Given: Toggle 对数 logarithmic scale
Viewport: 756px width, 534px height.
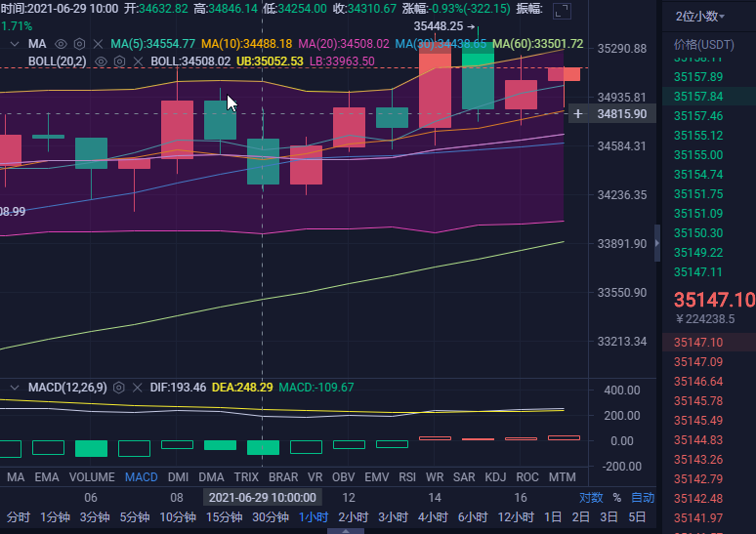Looking at the screenshot, I should tap(591, 497).
